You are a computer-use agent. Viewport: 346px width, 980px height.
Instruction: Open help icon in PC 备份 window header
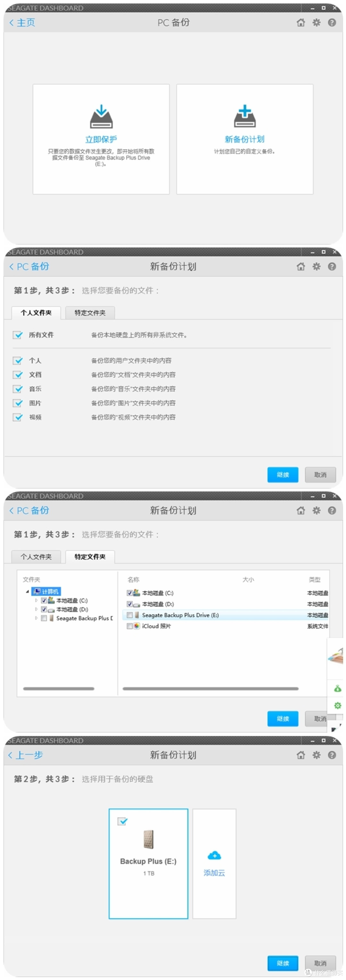pos(332,22)
